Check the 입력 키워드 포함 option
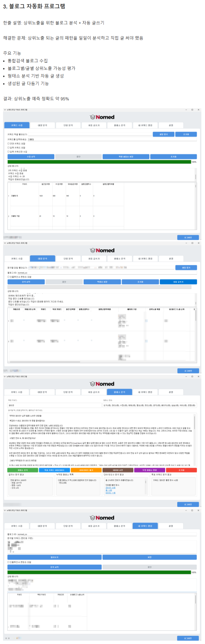The image size is (205, 644). coord(8,148)
